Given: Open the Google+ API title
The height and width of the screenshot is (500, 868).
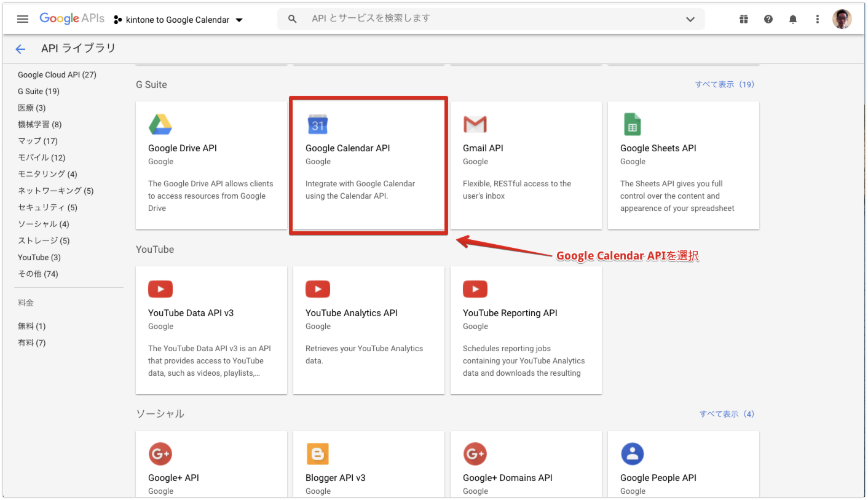Looking at the screenshot, I should pyautogui.click(x=173, y=478).
